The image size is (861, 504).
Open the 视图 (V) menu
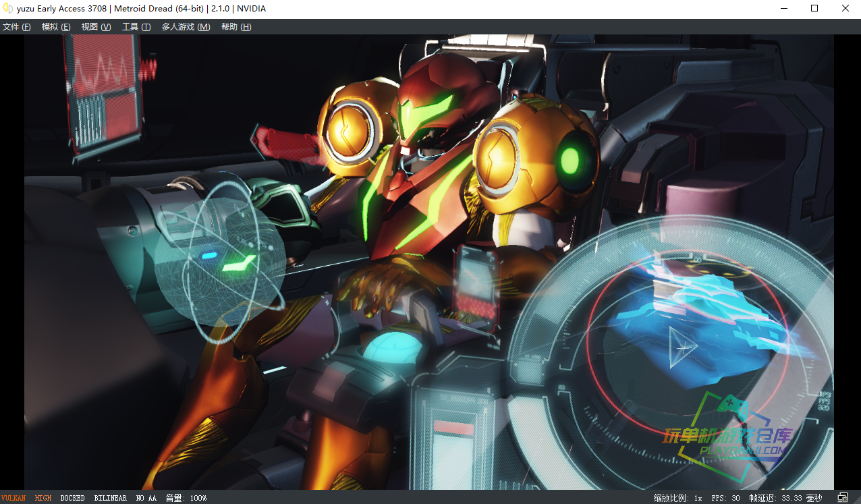tap(96, 27)
